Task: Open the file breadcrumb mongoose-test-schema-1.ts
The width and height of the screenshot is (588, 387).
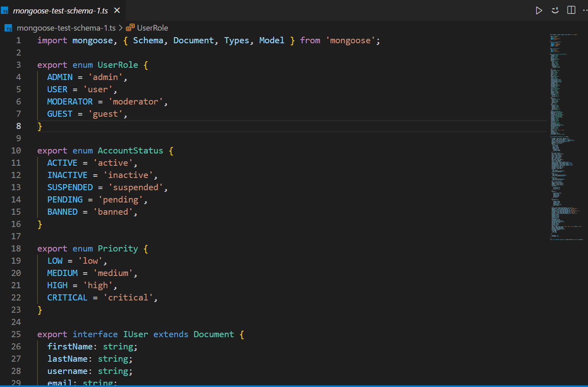Action: click(x=66, y=28)
